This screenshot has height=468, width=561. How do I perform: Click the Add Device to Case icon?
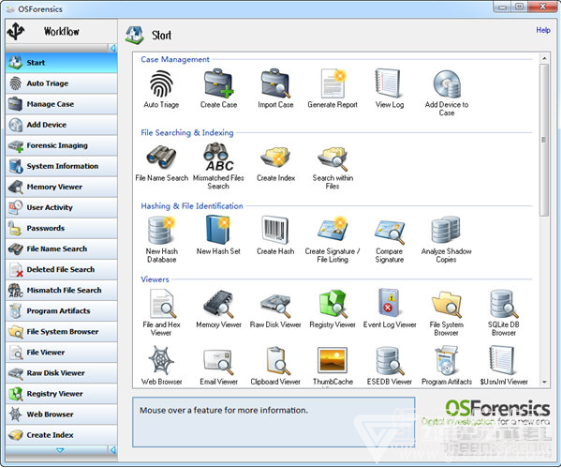coord(447,84)
